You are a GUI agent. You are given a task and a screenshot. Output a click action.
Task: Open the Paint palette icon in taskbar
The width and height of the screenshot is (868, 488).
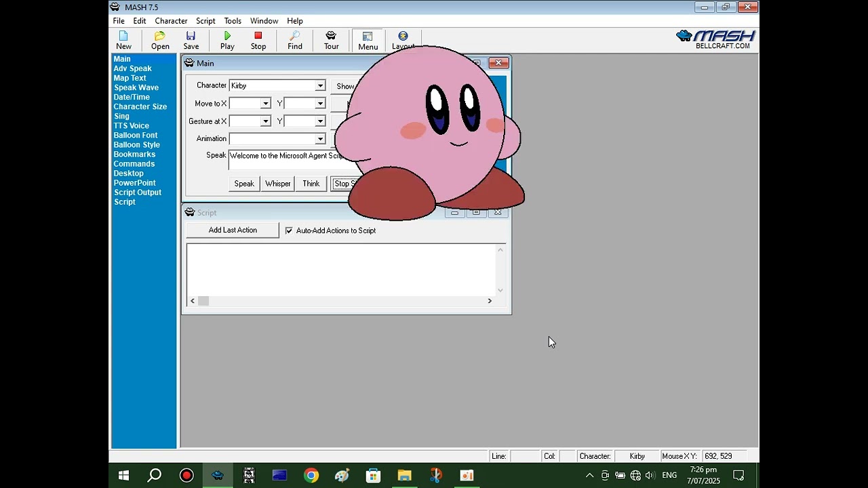point(342,476)
